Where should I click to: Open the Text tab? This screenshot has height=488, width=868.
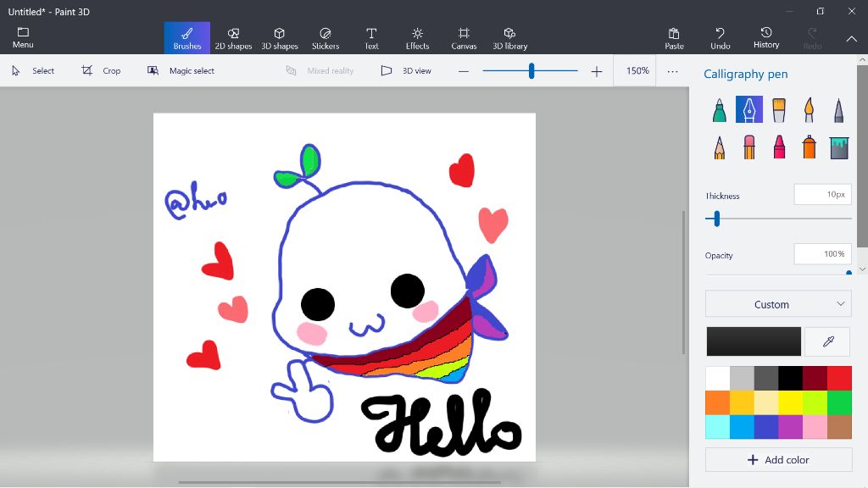point(371,38)
